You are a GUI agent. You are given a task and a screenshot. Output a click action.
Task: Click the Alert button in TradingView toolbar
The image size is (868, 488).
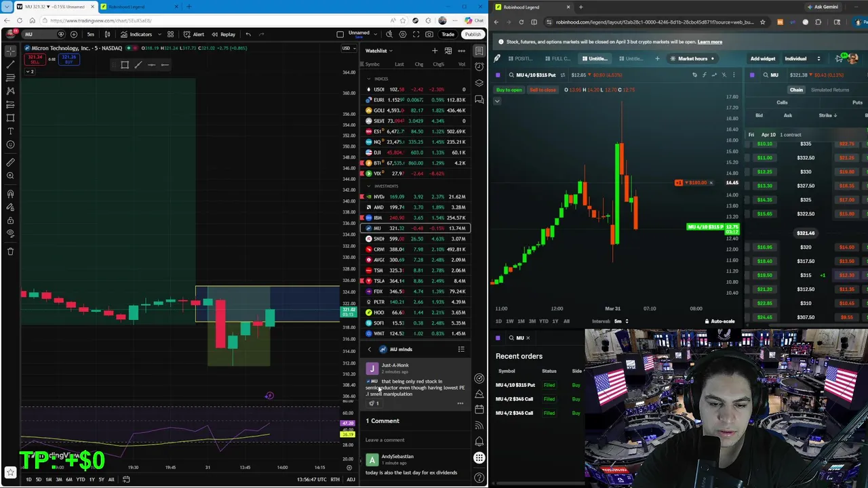coord(194,34)
